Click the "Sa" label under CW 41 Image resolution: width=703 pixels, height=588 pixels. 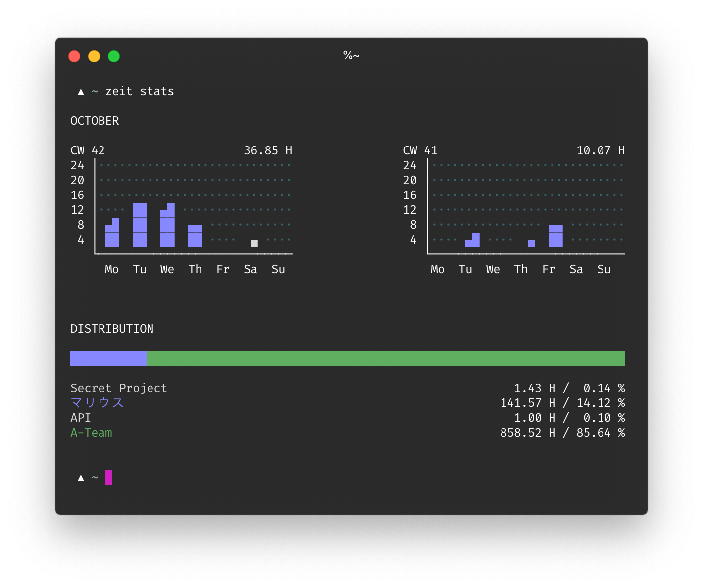pyautogui.click(x=576, y=269)
